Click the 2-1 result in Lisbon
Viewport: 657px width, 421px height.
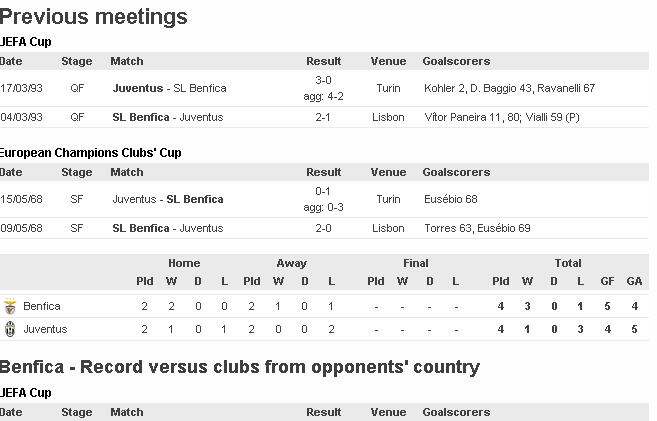click(323, 118)
